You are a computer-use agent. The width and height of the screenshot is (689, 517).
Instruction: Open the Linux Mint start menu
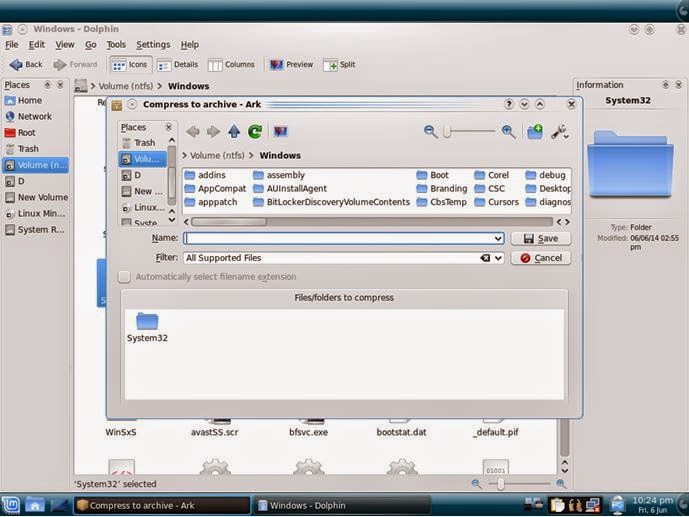pos(11,505)
